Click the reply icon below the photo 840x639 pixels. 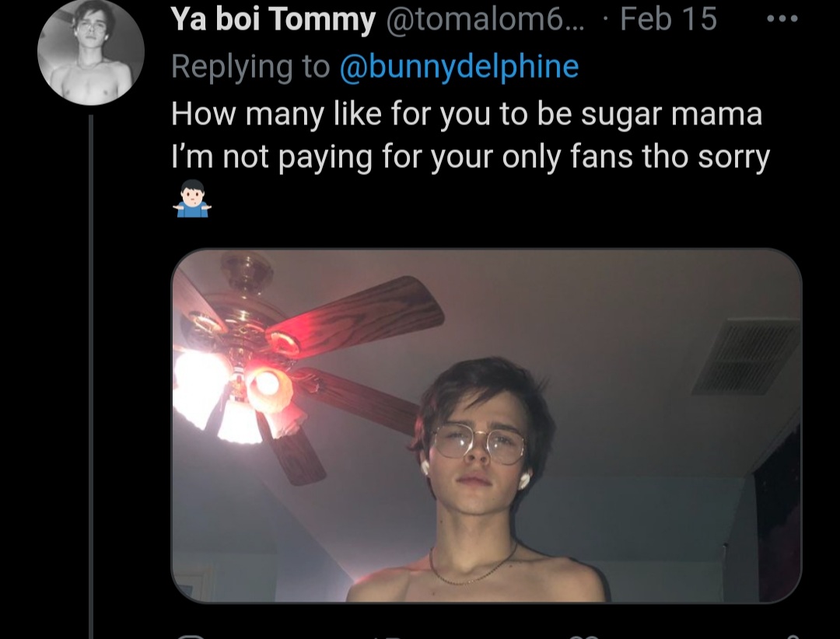point(191,637)
